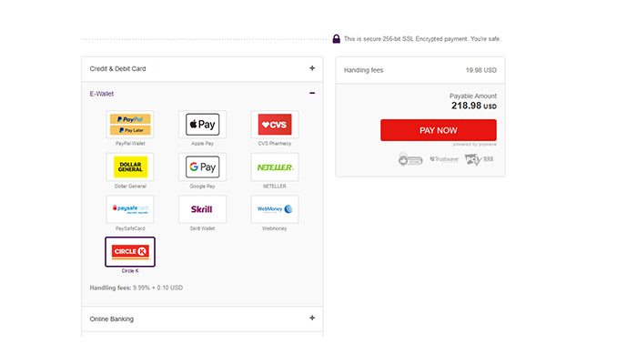Image resolution: width=637 pixels, height=364 pixels.
Task: Pick Dollar General payment method
Action: point(130,167)
